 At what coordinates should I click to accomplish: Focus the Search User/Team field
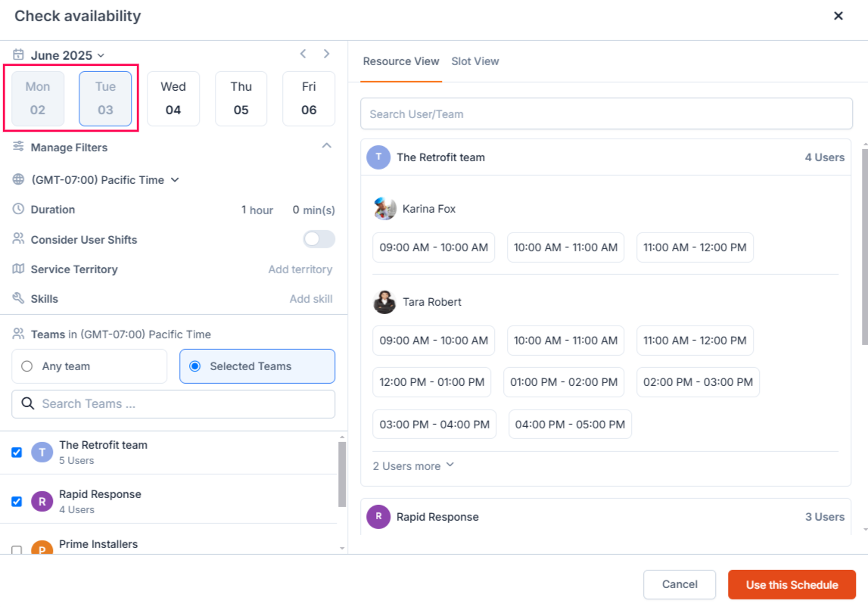606,114
